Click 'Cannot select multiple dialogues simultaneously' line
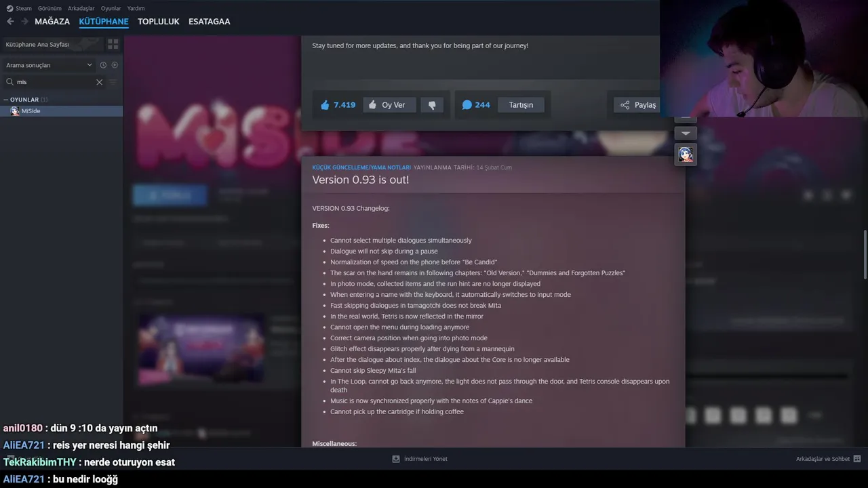The height and width of the screenshot is (488, 868). click(x=401, y=241)
